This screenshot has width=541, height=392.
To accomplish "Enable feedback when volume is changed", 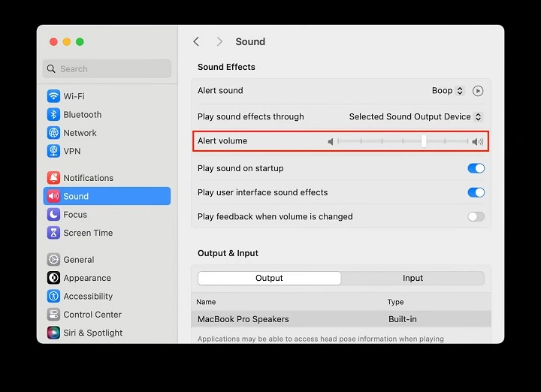I will 476,216.
